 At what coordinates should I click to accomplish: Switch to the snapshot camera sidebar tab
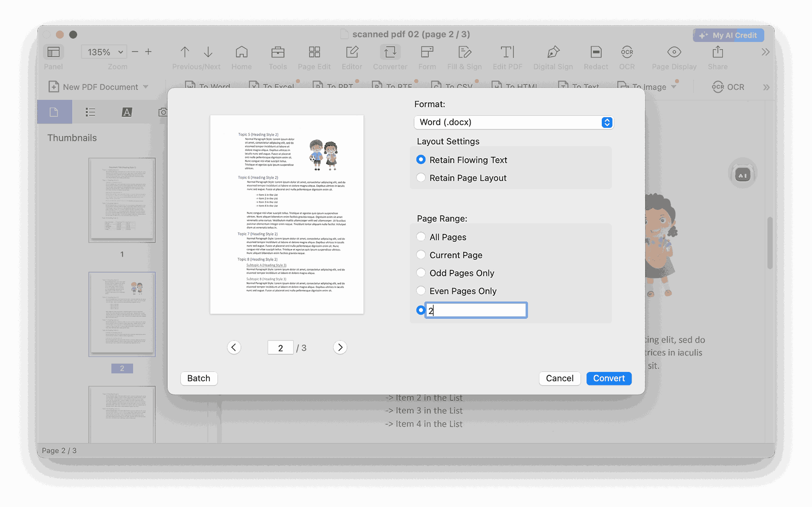click(x=163, y=112)
